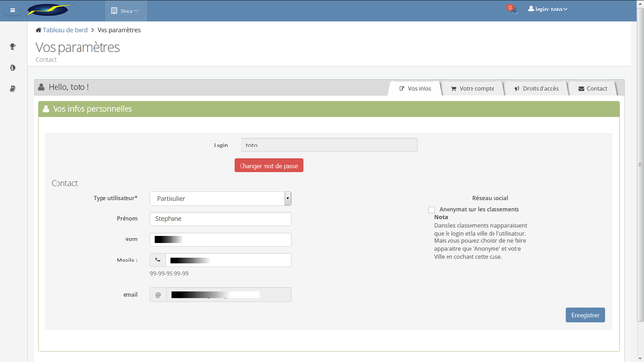Image resolution: width=644 pixels, height=362 pixels.
Task: Click the Enregistrer button
Action: [x=586, y=315]
